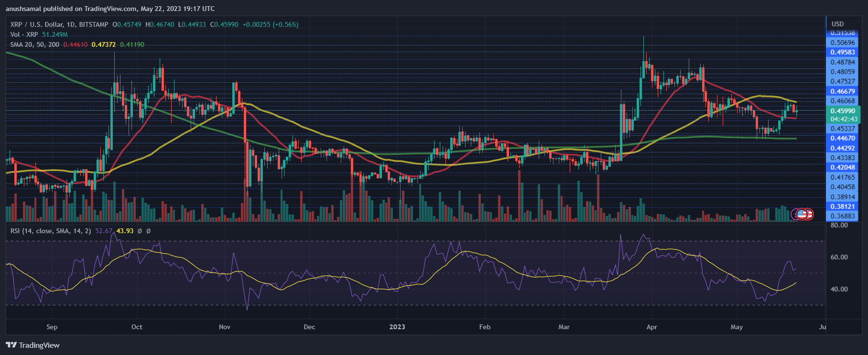
Task: Click the Apr label on time axis
Action: (x=651, y=327)
